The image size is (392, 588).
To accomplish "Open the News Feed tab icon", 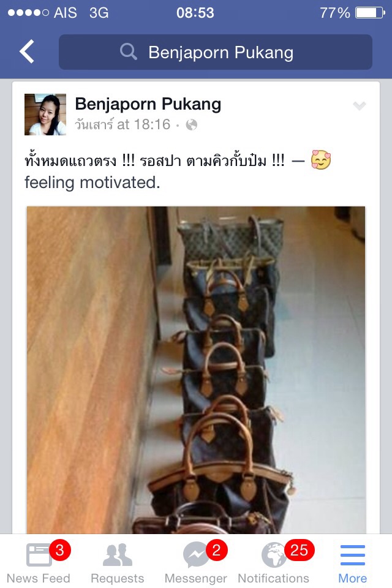I will (x=39, y=555).
